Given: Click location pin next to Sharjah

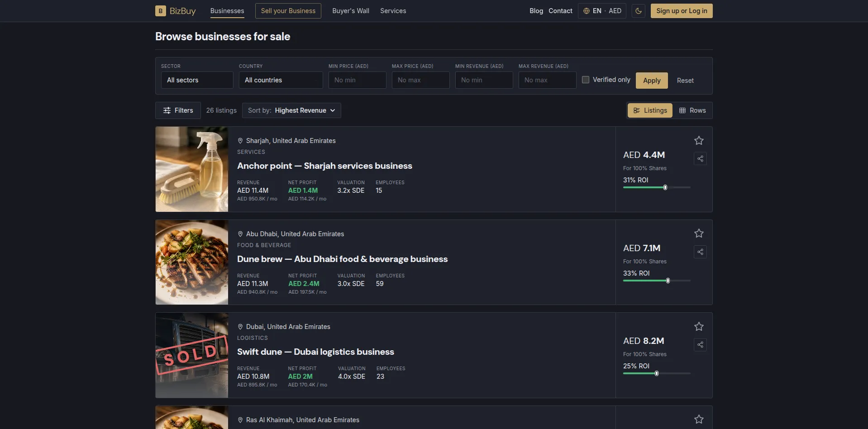Looking at the screenshot, I should (x=240, y=141).
